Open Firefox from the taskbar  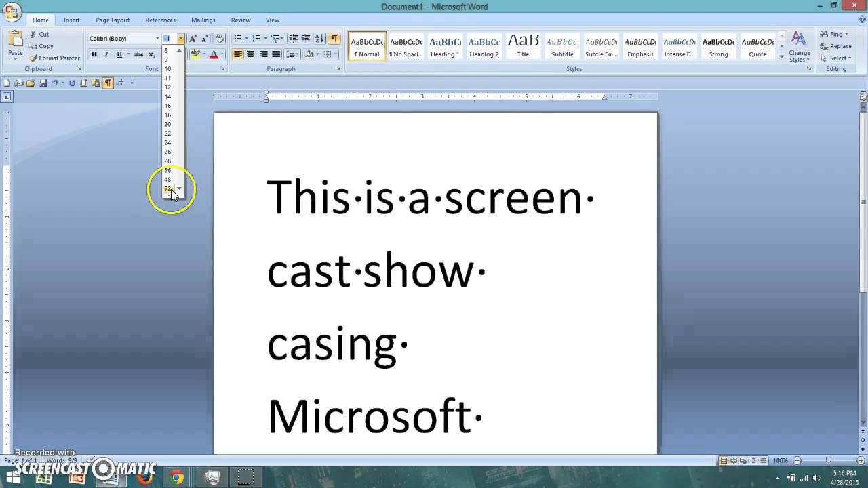click(x=144, y=478)
